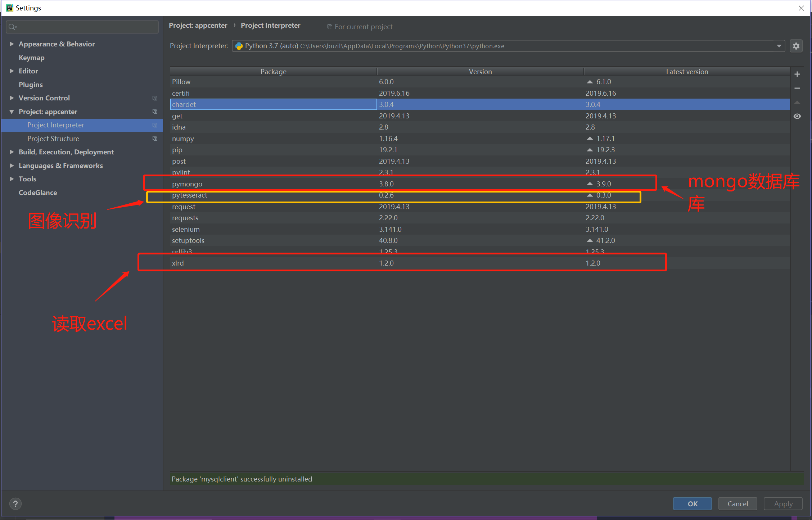Click the upgrade package arrow icon
Screen dimensions: 812x520
[797, 103]
